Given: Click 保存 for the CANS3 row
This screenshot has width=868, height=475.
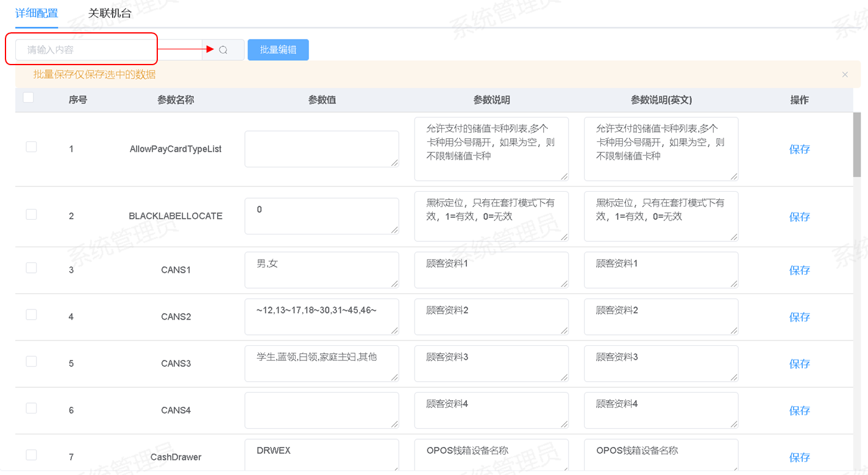Looking at the screenshot, I should pos(799,364).
